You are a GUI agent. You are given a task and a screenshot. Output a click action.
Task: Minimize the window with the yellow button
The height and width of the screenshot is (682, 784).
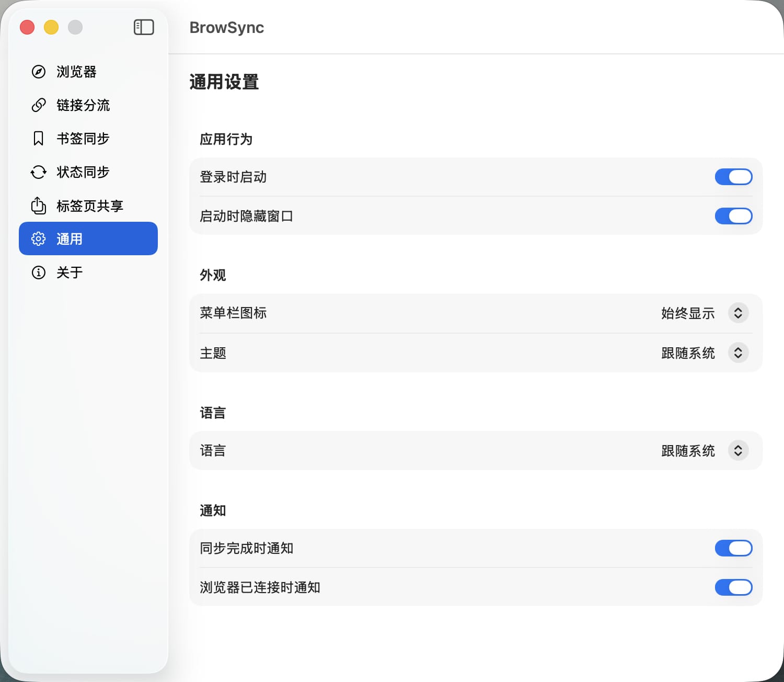51,27
